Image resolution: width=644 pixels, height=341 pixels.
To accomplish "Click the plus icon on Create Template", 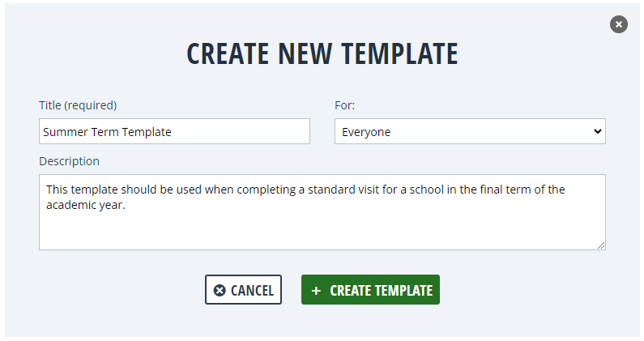I will point(316,291).
